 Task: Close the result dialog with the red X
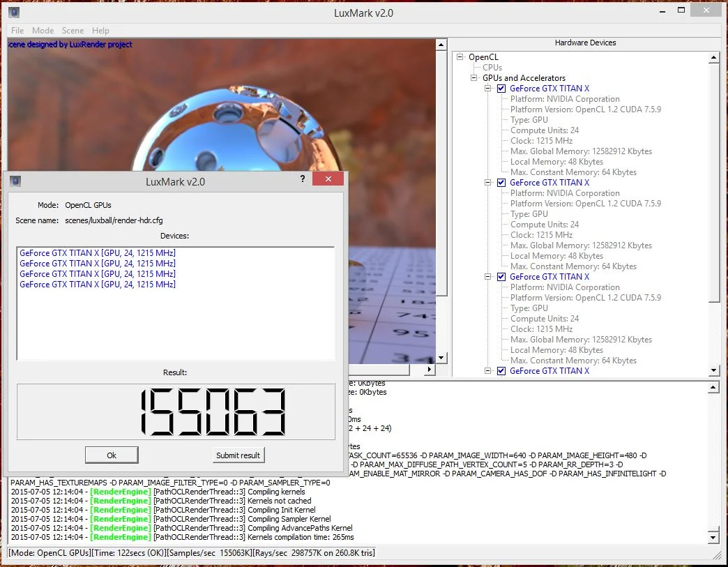(328, 179)
